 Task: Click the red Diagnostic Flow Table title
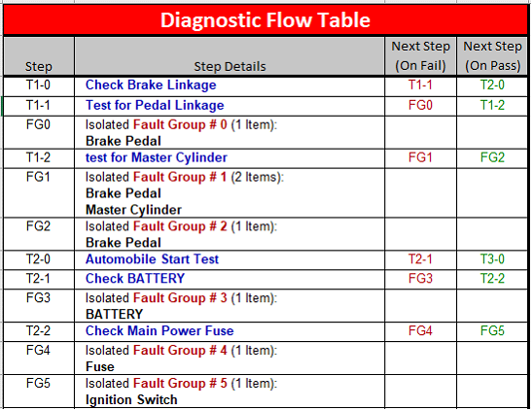(266, 19)
